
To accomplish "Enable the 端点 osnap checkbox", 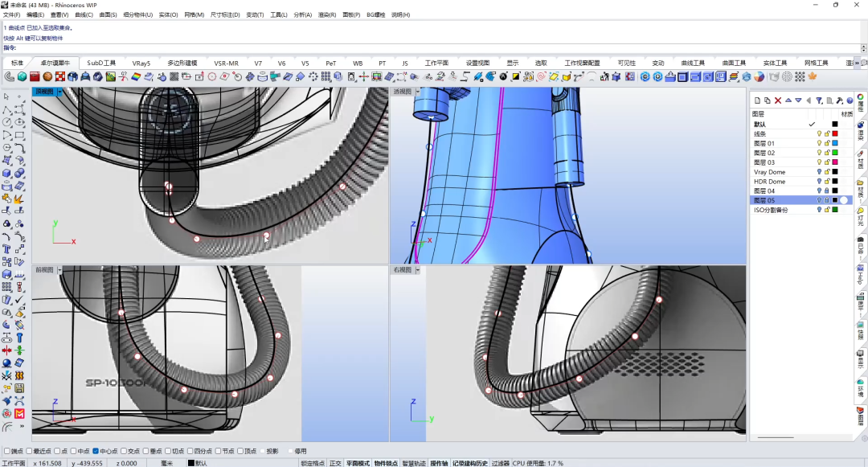I will (x=7, y=451).
